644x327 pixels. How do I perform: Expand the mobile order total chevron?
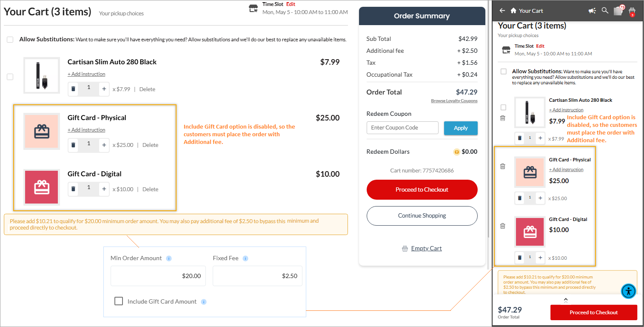tap(566, 300)
